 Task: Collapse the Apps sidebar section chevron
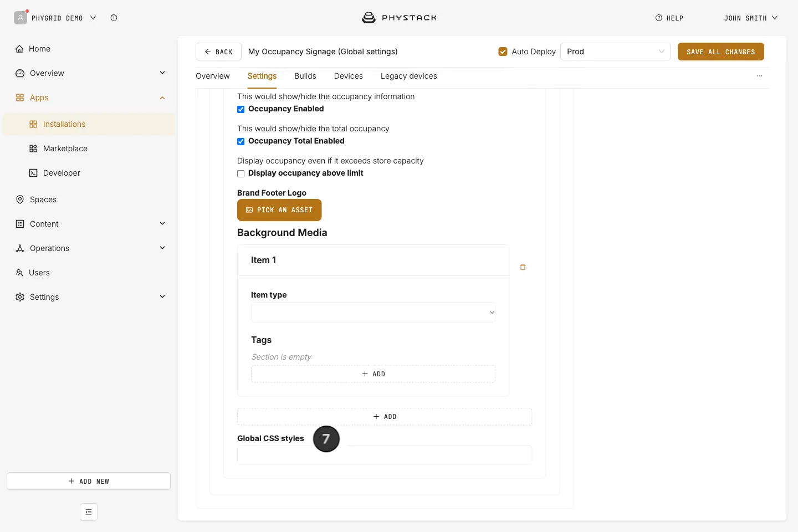[x=162, y=98]
